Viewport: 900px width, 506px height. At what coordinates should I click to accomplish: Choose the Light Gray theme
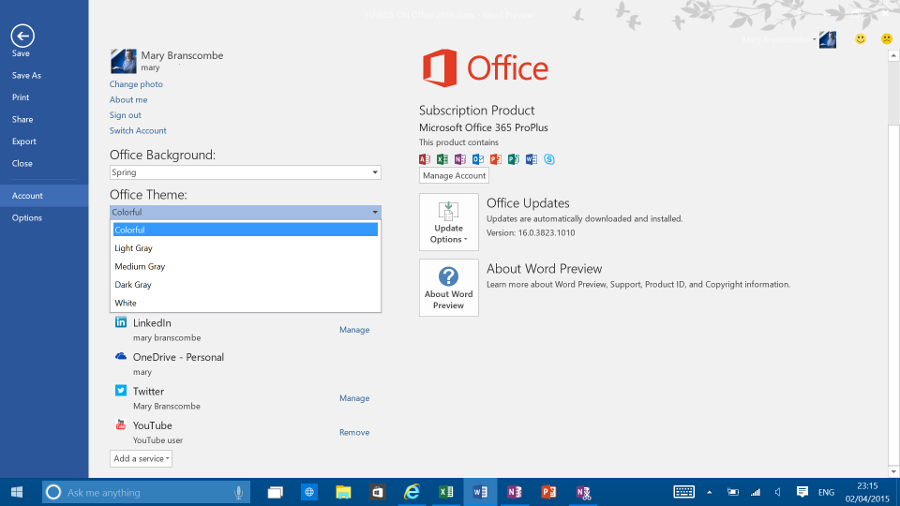coord(245,248)
